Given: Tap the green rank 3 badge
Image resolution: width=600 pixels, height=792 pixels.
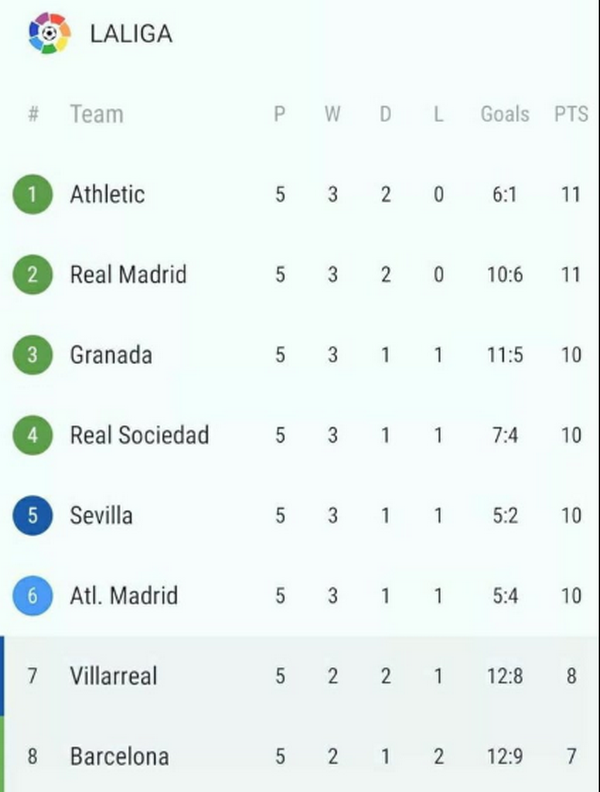Looking at the screenshot, I should (x=33, y=354).
